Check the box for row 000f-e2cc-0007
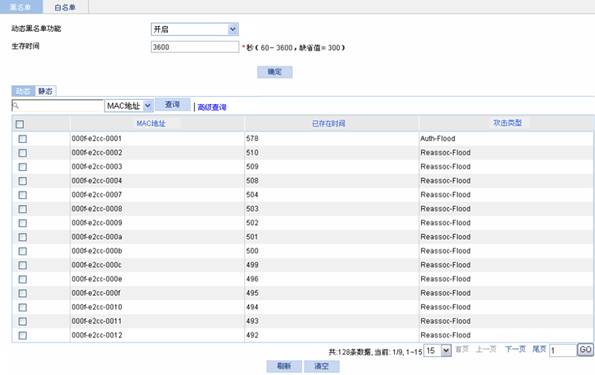 tap(22, 195)
